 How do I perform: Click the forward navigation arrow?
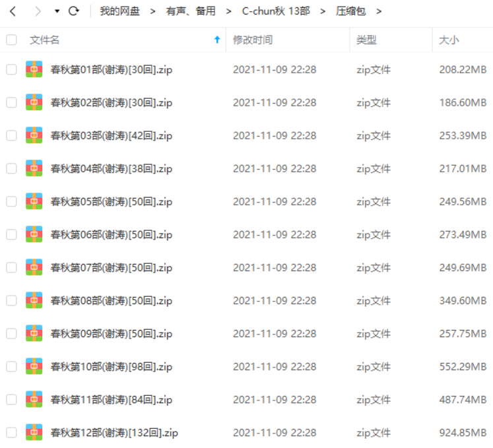(x=38, y=12)
